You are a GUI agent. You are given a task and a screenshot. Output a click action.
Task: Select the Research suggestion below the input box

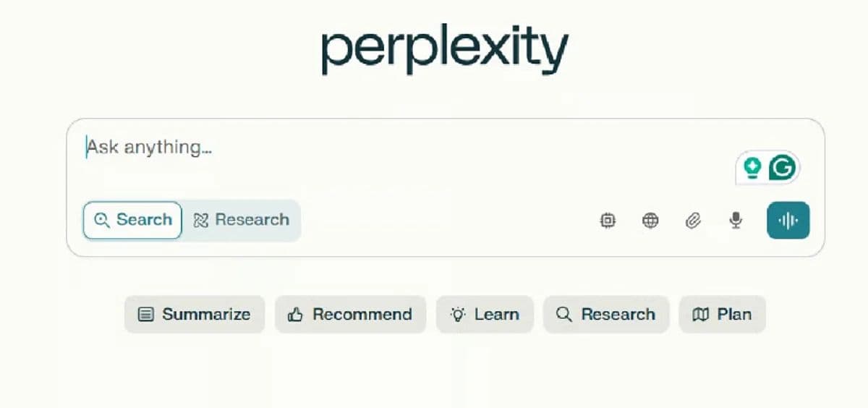(606, 315)
